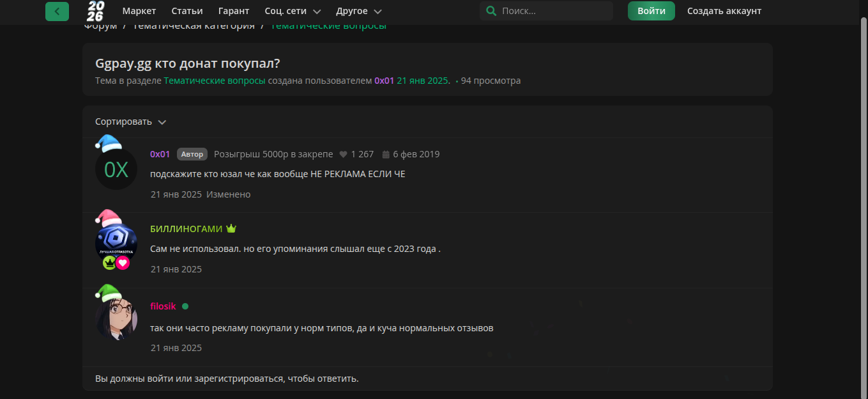The image size is (868, 399).
Task: Expand the Сортировать dropdown
Action: (x=130, y=121)
